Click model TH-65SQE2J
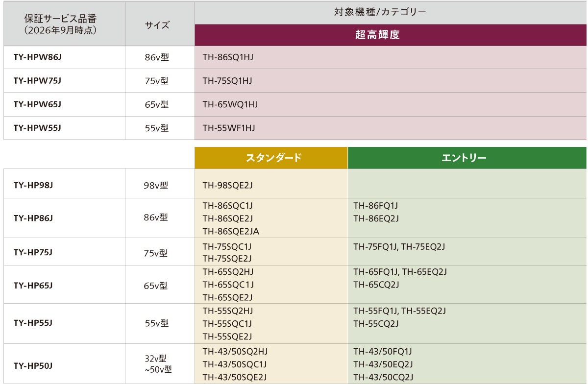The height and width of the screenshot is (385, 588). [x=228, y=297]
